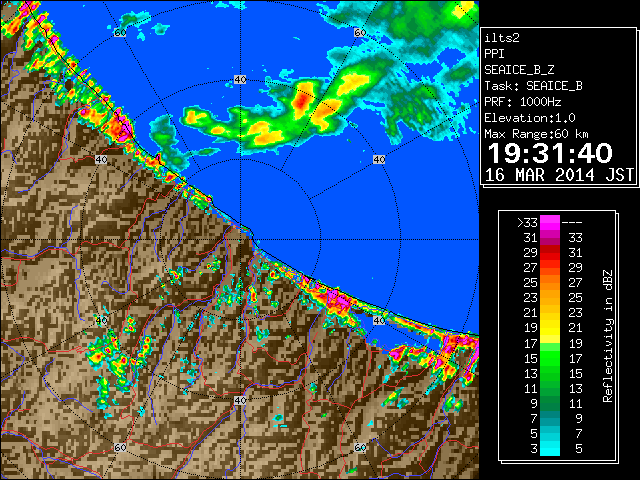Click the cyan 3–5 dBZ legend band
The width and height of the screenshot is (640, 480).
(550, 448)
